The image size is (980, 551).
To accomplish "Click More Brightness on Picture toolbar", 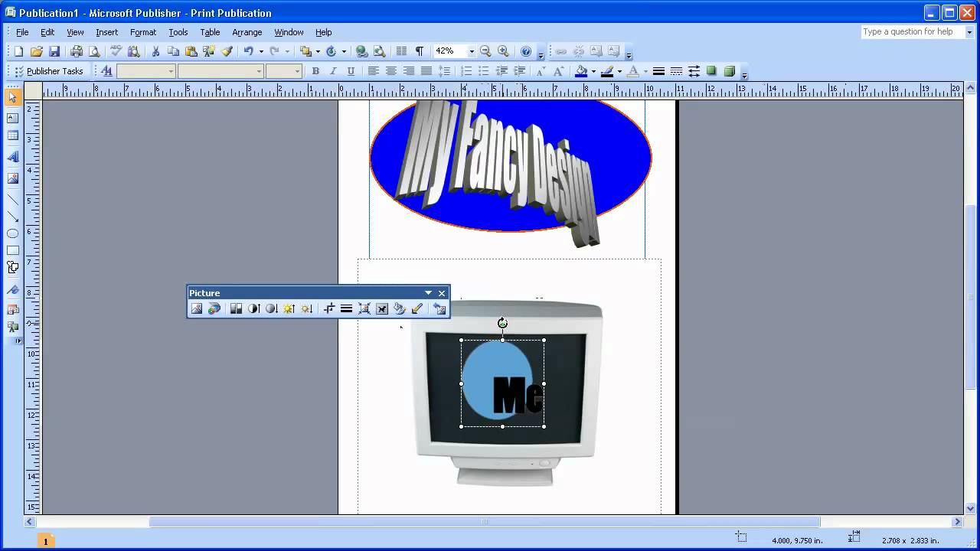I will tap(289, 308).
